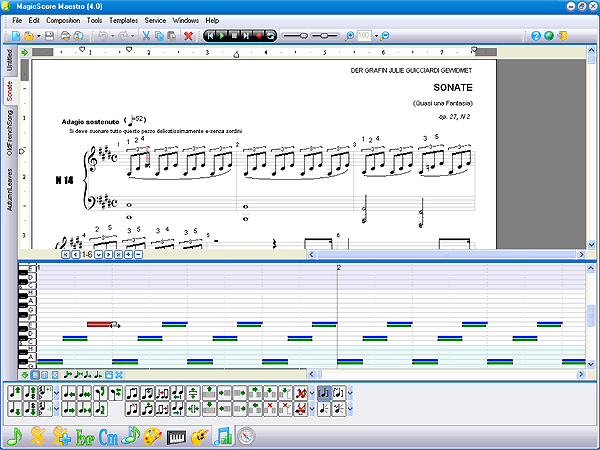Switch to the Untitled document tab
This screenshot has height=450, width=600.
pyautogui.click(x=10, y=60)
